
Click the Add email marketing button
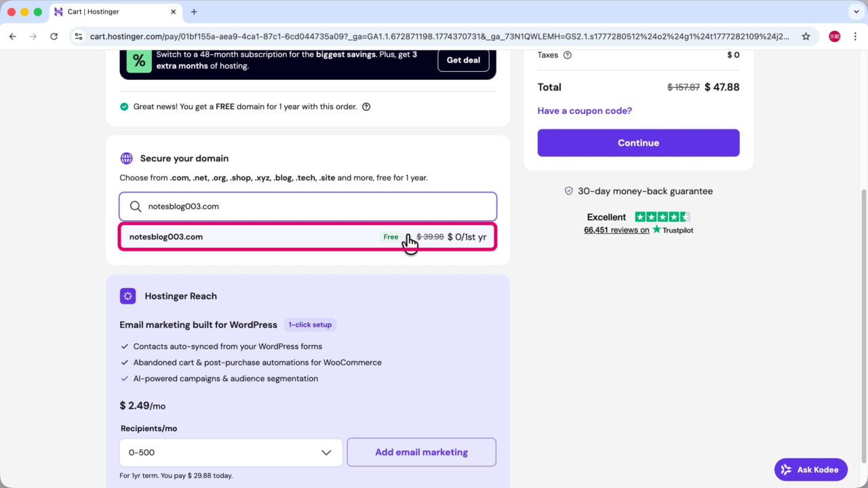[421, 452]
